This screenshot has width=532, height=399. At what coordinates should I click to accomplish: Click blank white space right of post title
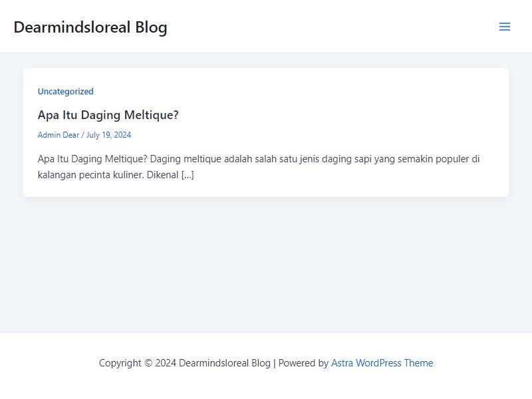click(x=339, y=114)
